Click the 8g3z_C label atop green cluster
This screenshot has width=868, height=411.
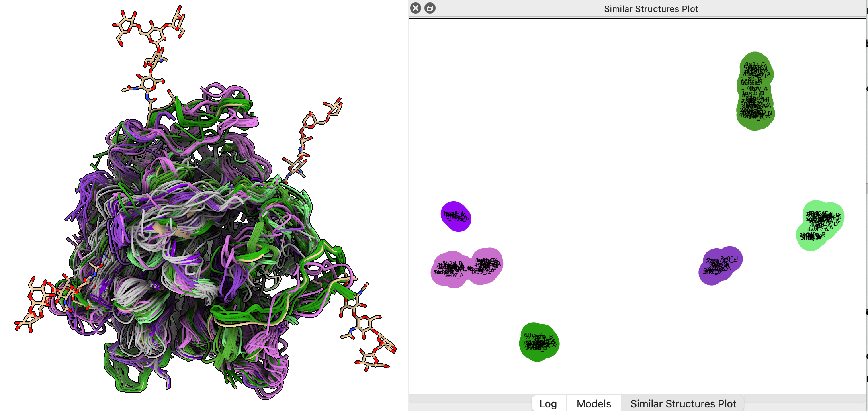(x=755, y=64)
